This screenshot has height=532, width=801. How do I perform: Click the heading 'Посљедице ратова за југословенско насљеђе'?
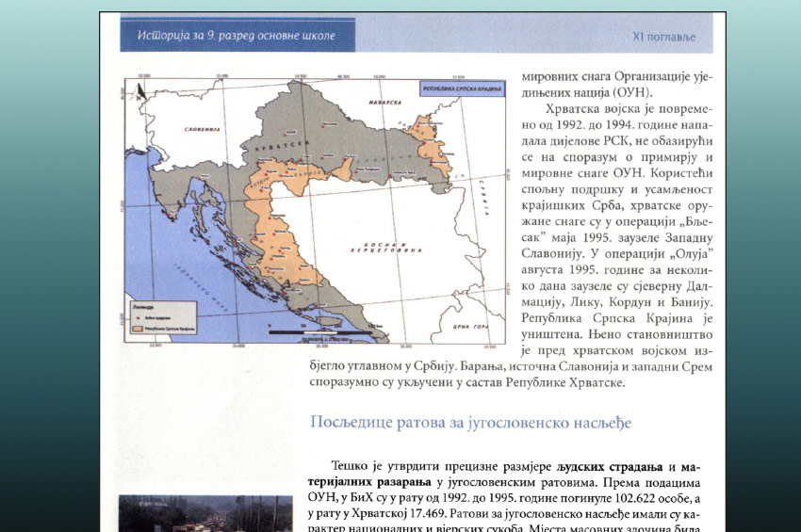(470, 423)
